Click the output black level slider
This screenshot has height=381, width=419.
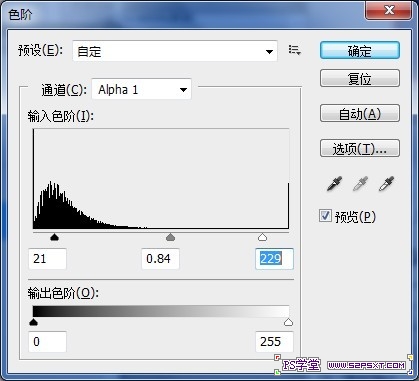33,322
